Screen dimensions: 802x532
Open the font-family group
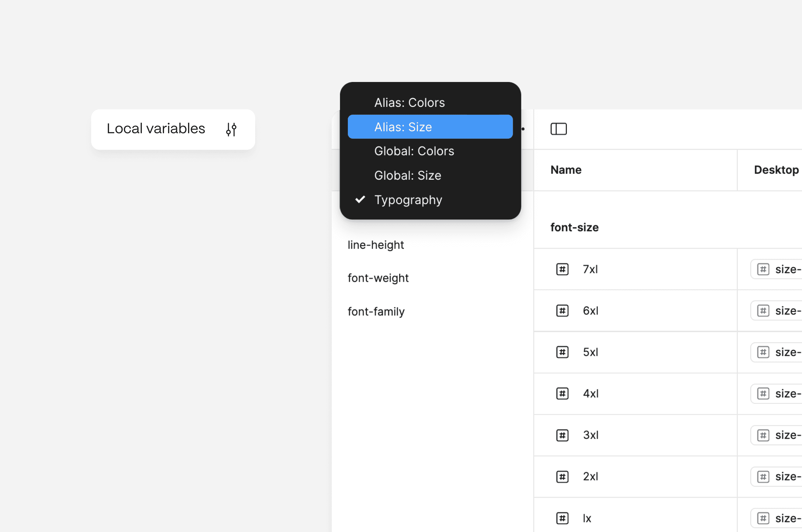point(376,312)
